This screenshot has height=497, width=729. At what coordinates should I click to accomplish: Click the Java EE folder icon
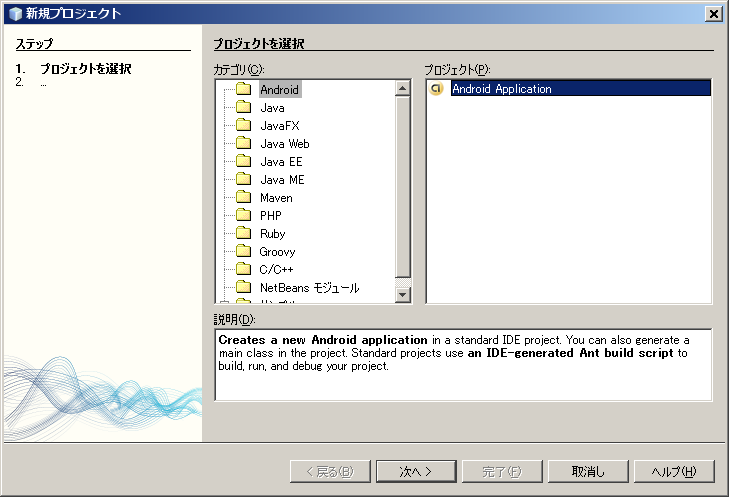(243, 161)
